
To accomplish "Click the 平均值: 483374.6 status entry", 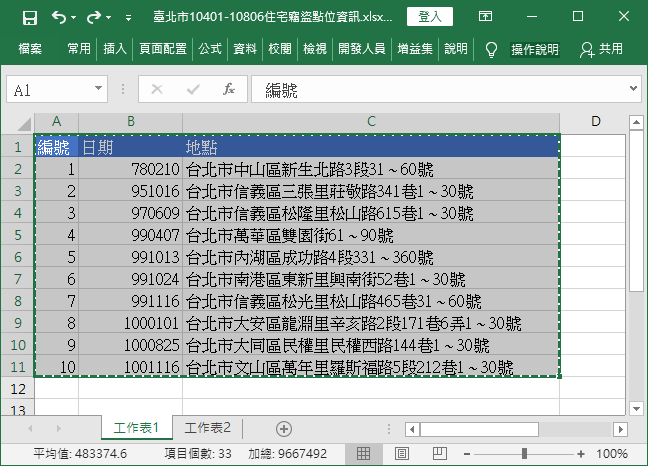I will coord(80,454).
